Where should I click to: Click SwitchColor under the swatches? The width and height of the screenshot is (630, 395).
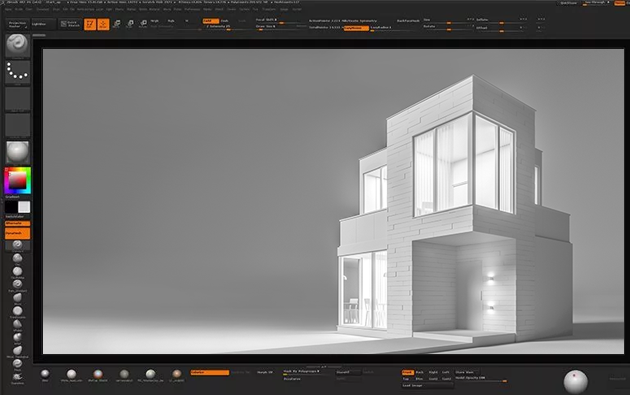click(15, 217)
